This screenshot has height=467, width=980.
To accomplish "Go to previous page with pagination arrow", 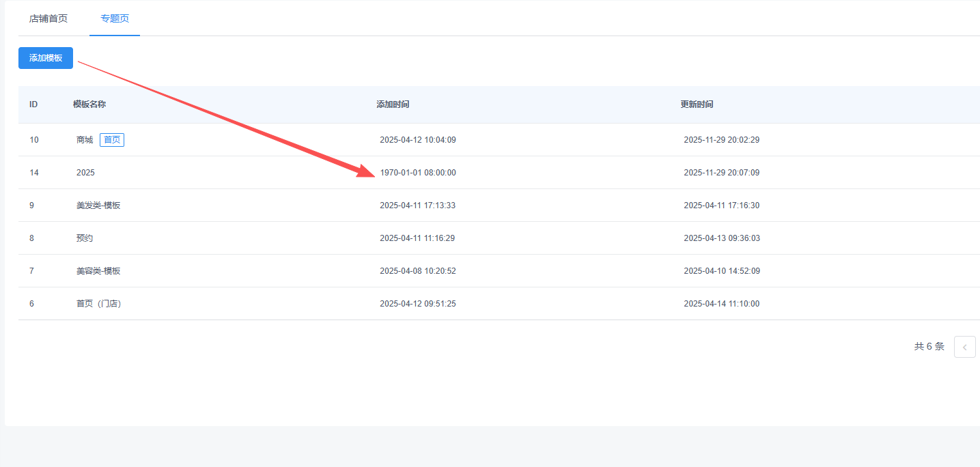I will (x=964, y=347).
